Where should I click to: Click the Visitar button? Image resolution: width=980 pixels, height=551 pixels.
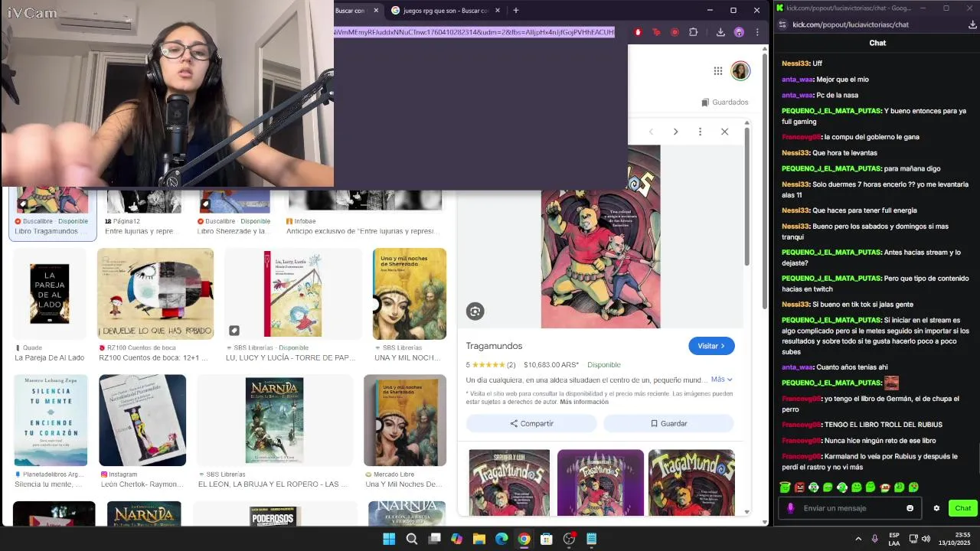point(711,346)
